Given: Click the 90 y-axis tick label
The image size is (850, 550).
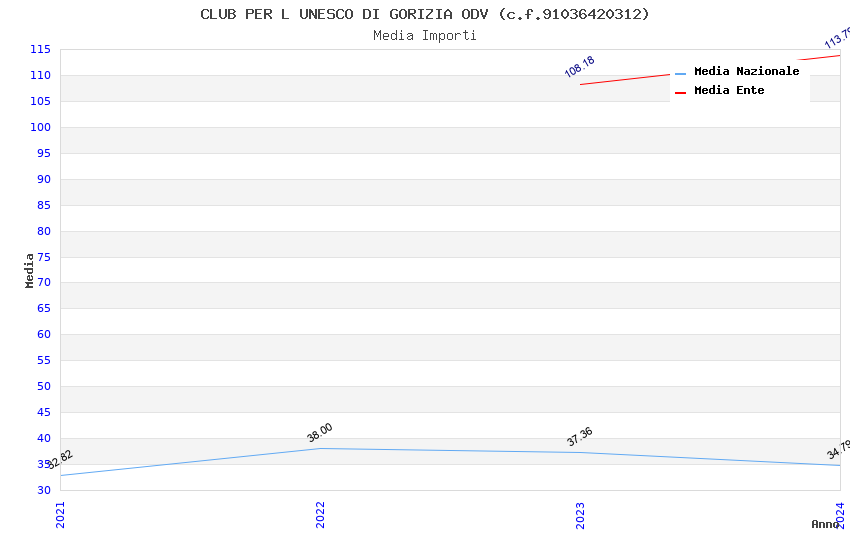Looking at the screenshot, I should coord(43,179).
